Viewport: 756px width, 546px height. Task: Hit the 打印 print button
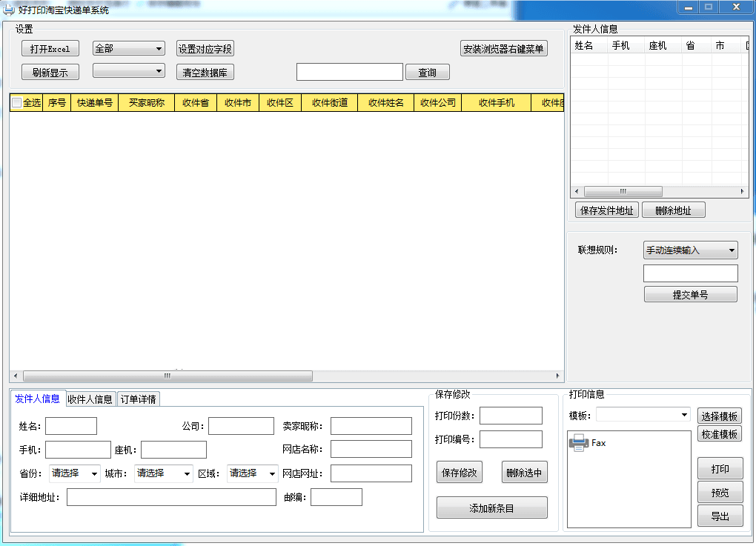(720, 469)
